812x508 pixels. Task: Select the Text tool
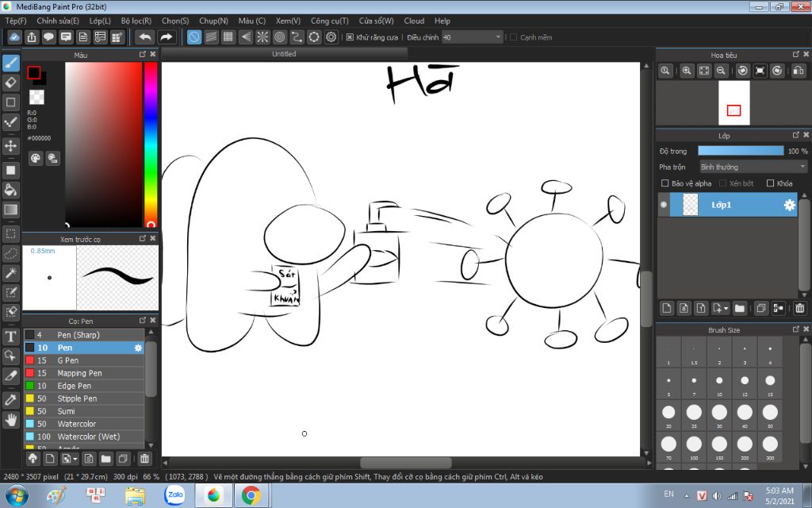tap(11, 337)
